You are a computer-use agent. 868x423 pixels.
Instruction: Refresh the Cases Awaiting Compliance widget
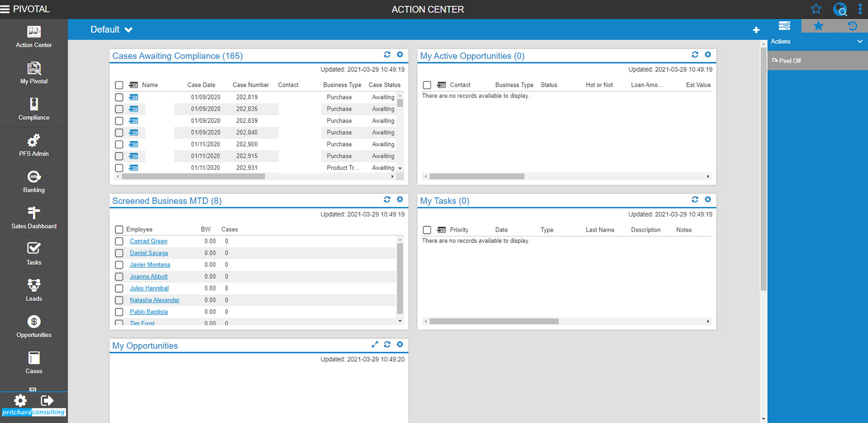(387, 55)
